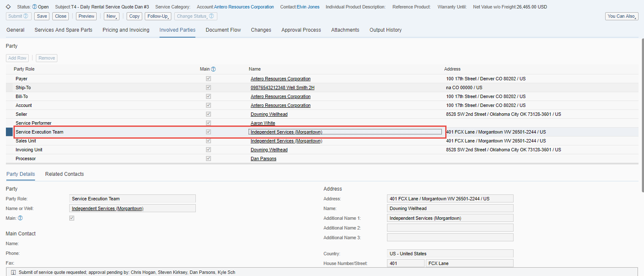The image size is (644, 276).
Task: Select the Party Details sub-tab
Action: coord(21,174)
